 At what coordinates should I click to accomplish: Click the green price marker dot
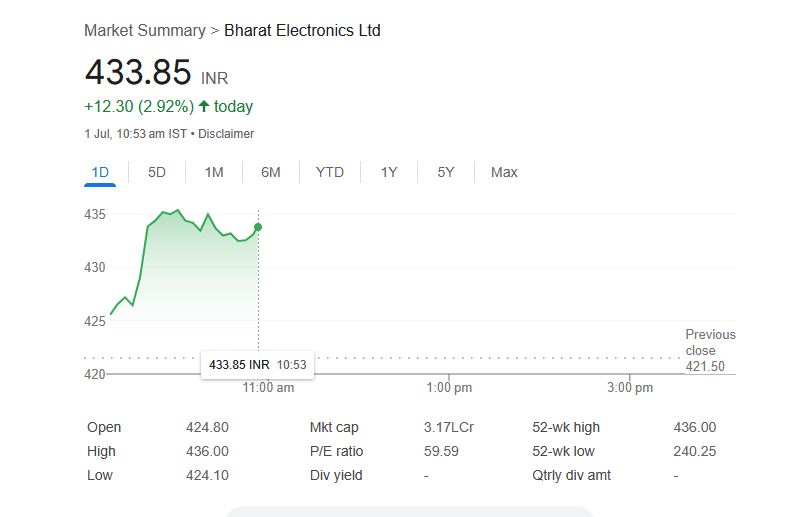click(258, 227)
